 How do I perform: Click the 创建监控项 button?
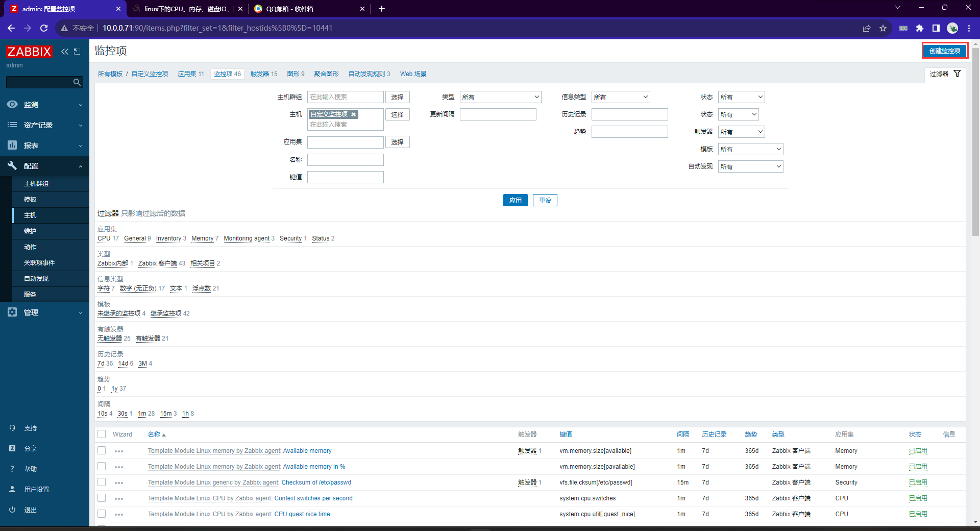pos(944,51)
